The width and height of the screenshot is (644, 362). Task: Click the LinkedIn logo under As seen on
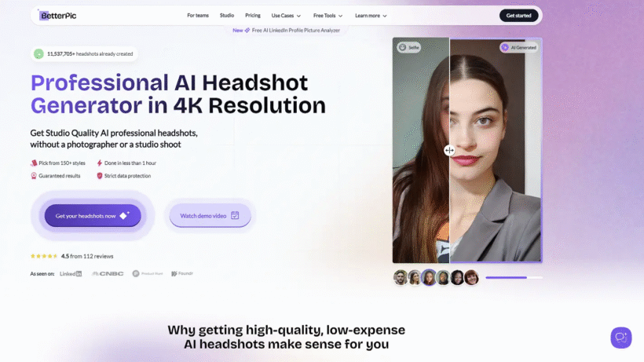click(x=71, y=274)
